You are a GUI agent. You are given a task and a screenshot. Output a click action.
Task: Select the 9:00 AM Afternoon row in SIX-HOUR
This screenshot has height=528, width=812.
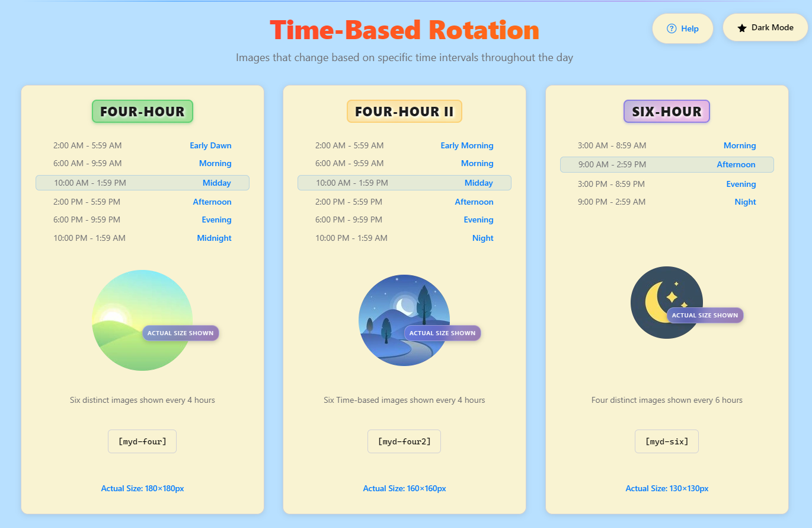(667, 164)
